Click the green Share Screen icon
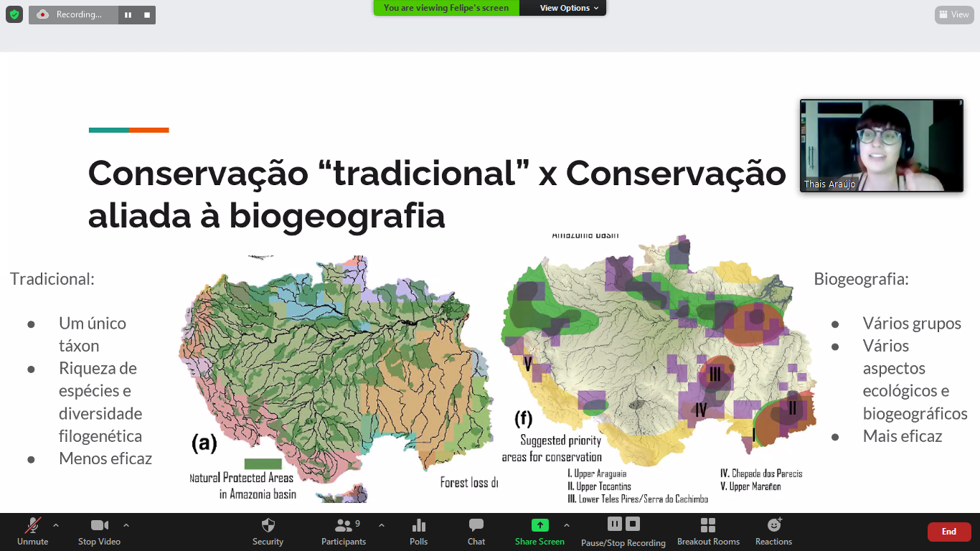 (x=540, y=525)
